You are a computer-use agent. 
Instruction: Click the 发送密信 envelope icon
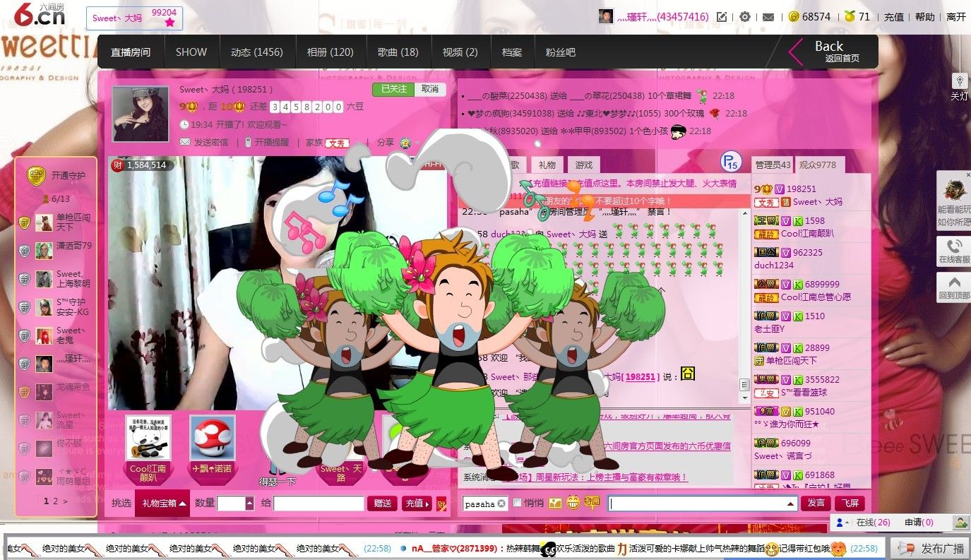point(185,142)
